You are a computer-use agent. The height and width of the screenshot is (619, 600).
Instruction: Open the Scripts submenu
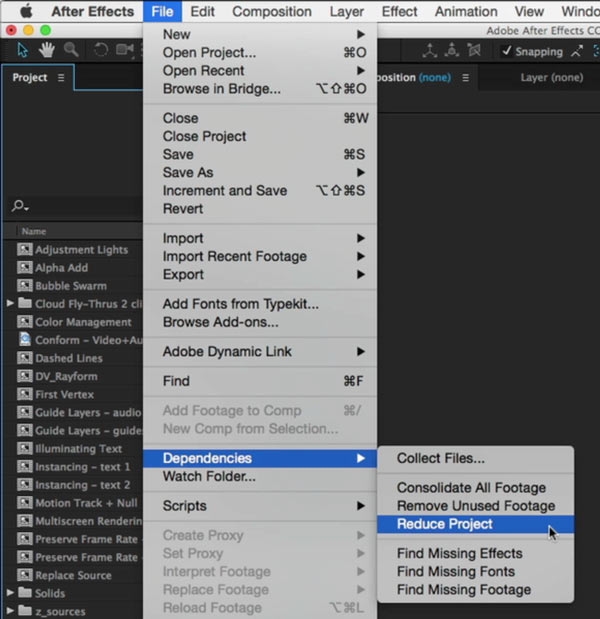(260, 506)
